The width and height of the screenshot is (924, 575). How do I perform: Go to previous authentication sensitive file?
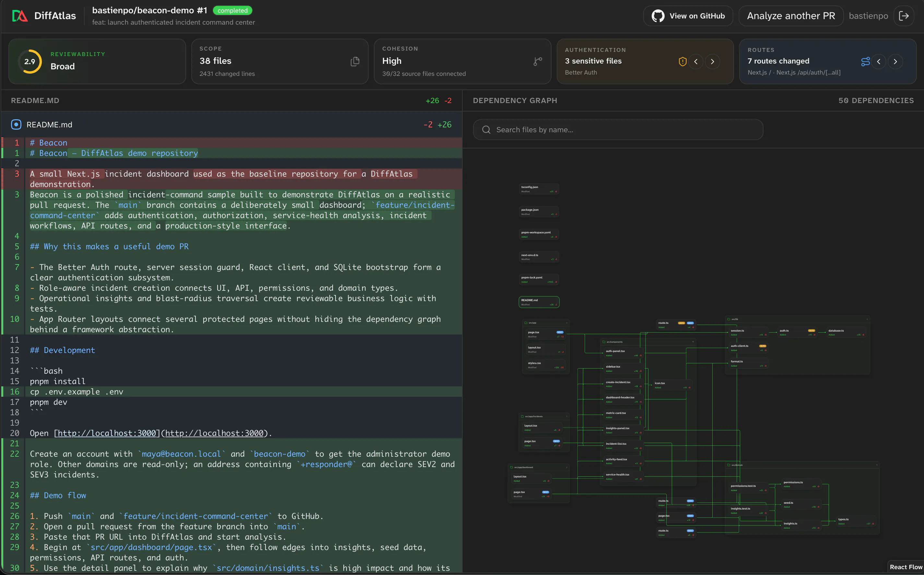(x=696, y=61)
